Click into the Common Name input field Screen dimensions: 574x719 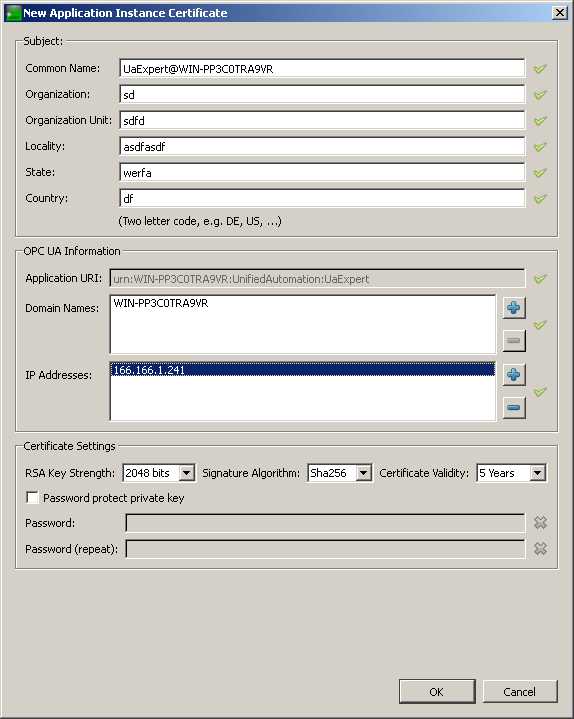322,69
